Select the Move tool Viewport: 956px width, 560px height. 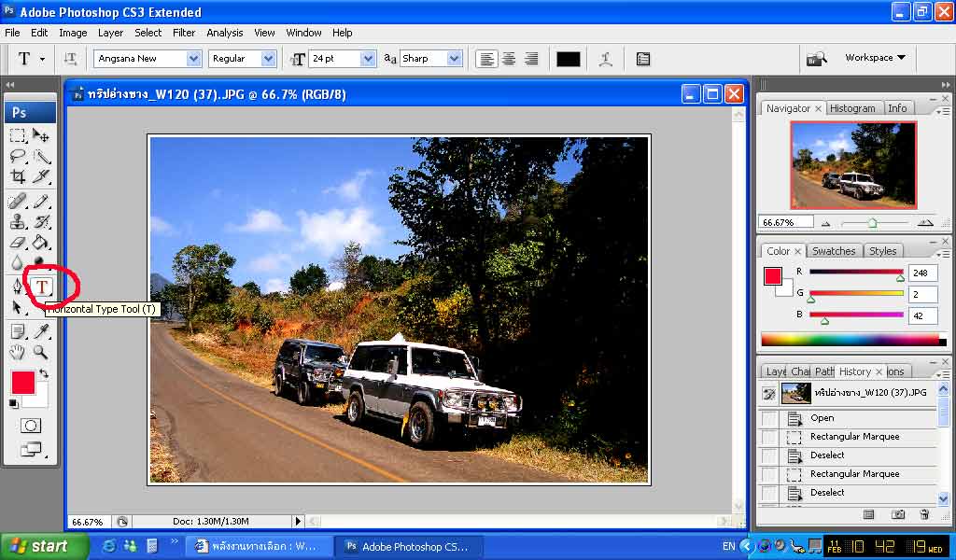tap(41, 135)
